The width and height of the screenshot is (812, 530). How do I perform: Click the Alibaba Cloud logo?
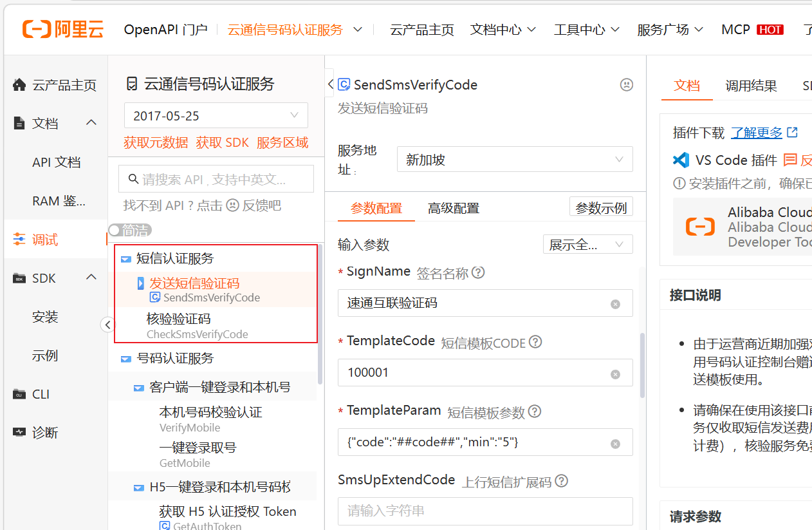tap(63, 29)
